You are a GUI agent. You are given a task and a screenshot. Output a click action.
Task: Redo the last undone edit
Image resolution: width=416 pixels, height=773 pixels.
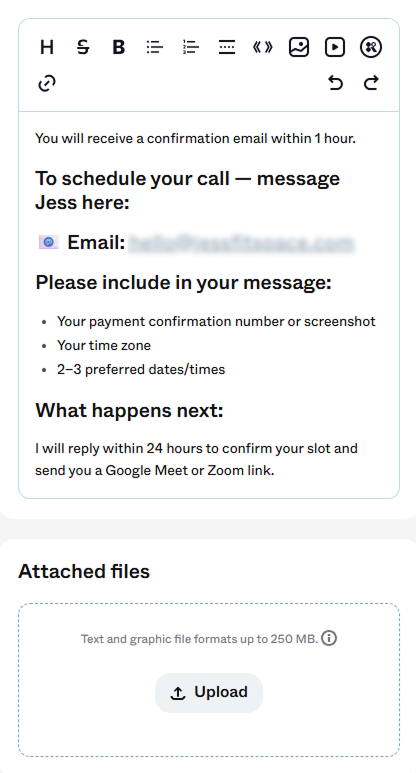pos(371,83)
